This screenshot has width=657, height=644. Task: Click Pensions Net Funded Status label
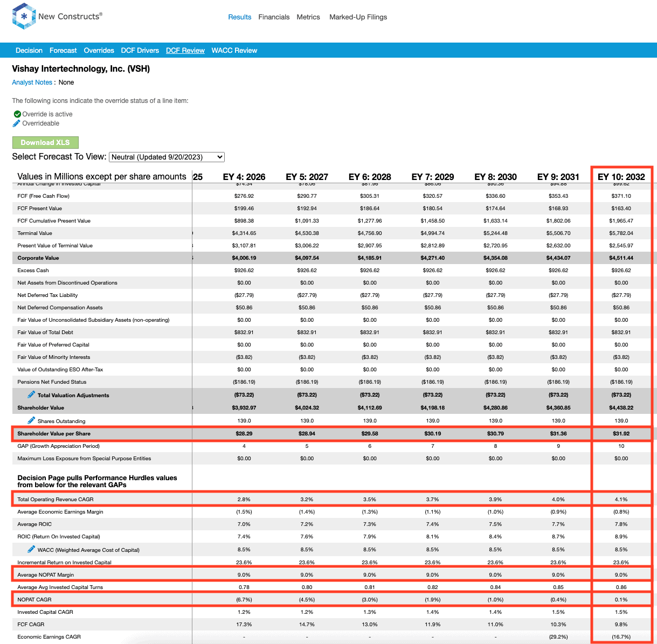[52, 382]
